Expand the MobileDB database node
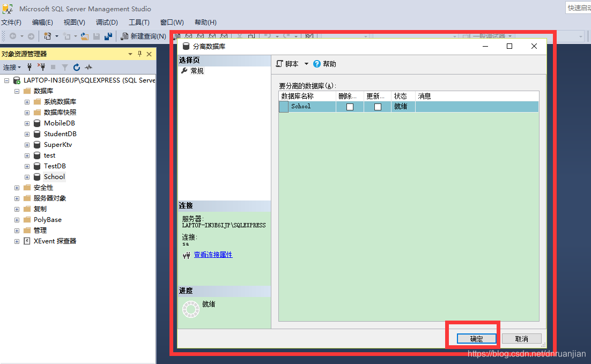The width and height of the screenshot is (591, 364). click(27, 123)
